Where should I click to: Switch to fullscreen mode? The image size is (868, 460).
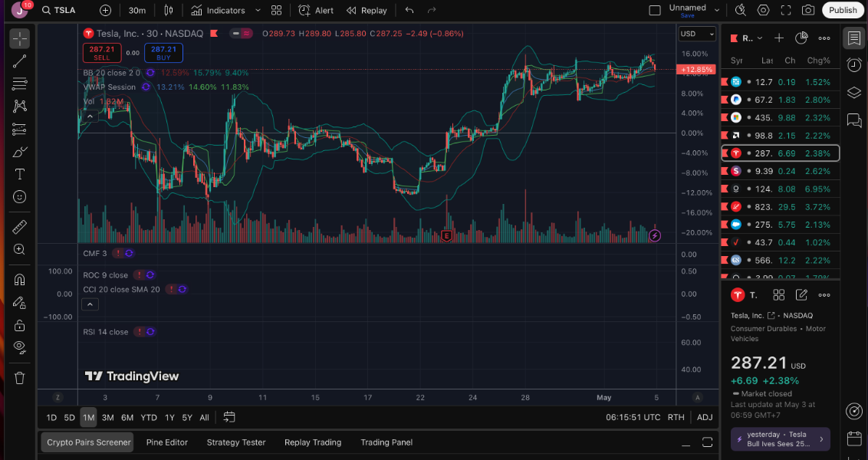click(785, 10)
